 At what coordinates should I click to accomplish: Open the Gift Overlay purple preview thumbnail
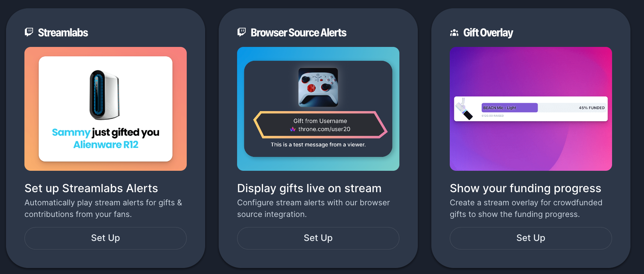(x=531, y=109)
